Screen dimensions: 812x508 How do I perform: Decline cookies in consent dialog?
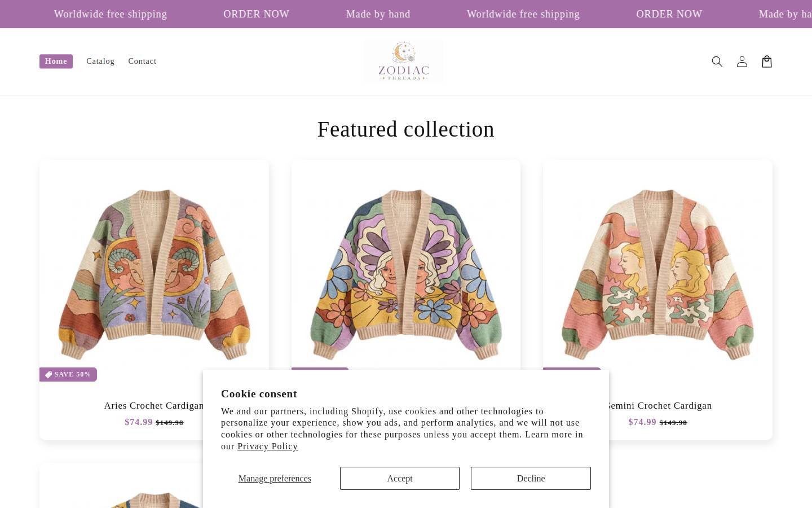tap(531, 478)
